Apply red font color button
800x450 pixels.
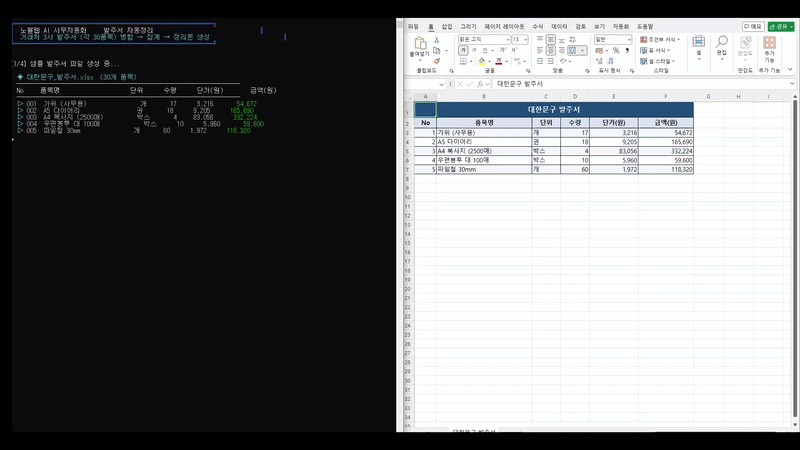pyautogui.click(x=498, y=61)
